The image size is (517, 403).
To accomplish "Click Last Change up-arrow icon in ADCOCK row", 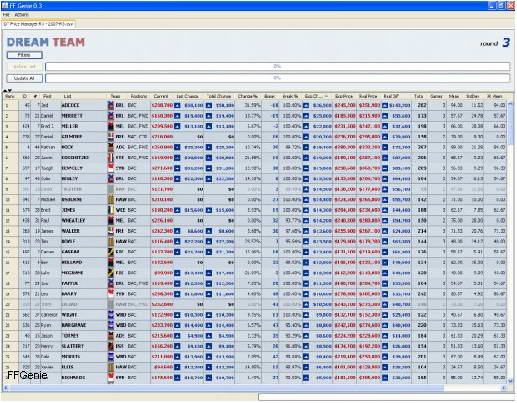I will [177, 105].
